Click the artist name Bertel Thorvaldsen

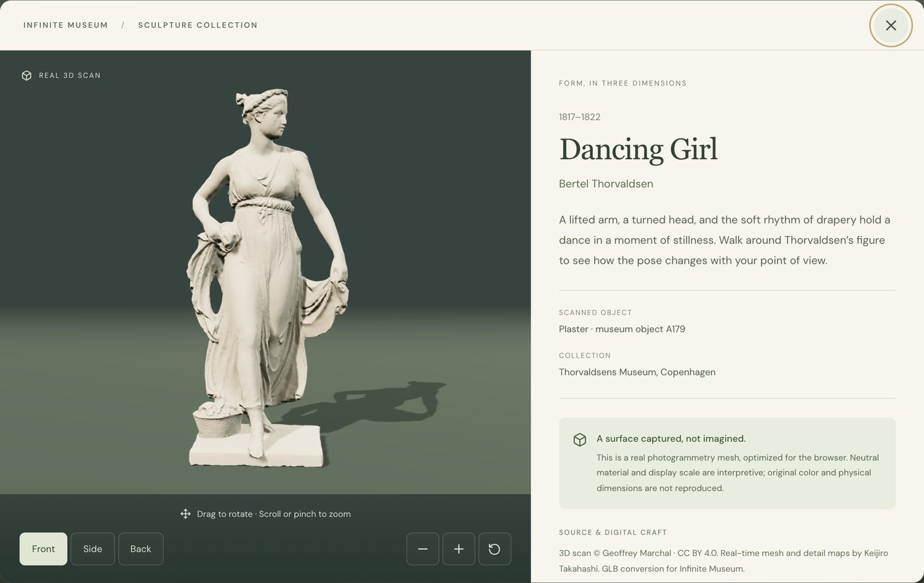click(606, 184)
